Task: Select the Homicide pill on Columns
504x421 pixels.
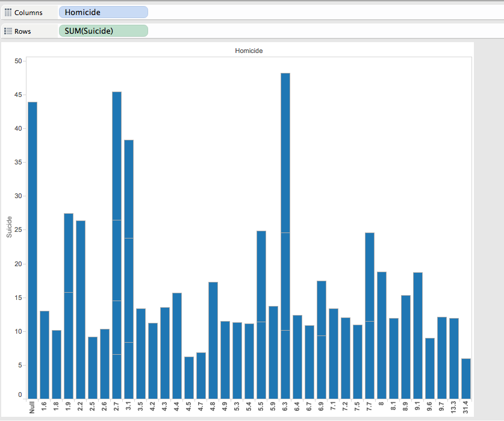Action: point(103,12)
